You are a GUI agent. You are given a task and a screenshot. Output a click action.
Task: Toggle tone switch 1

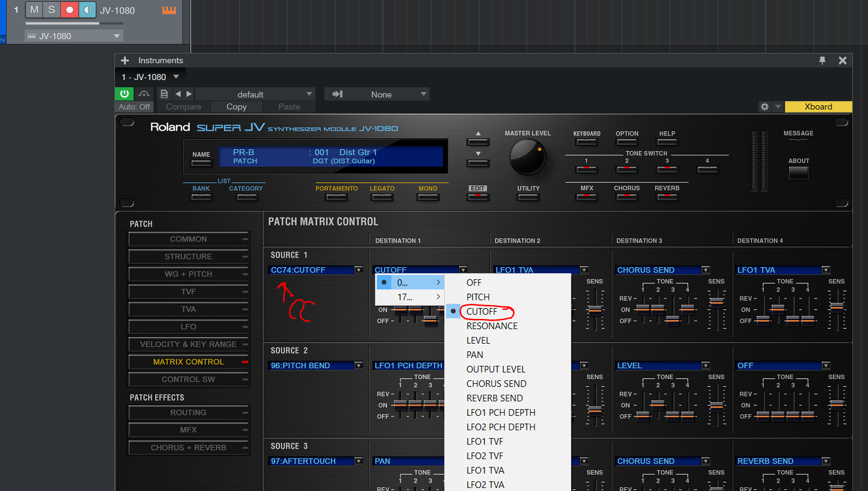[586, 169]
